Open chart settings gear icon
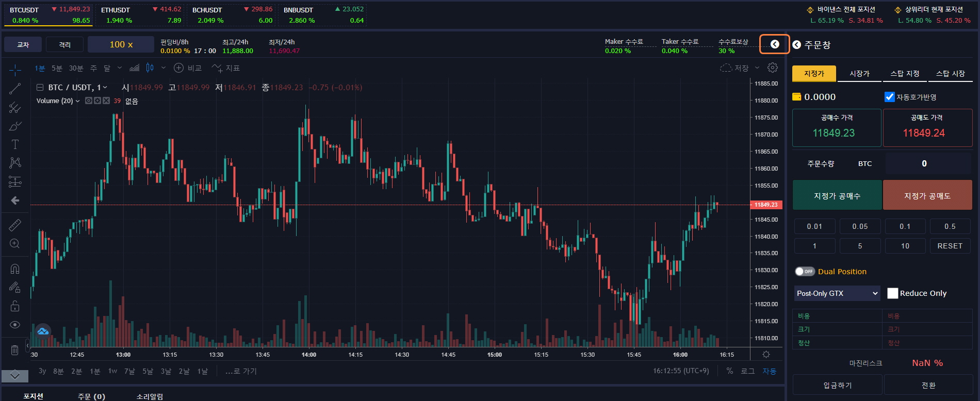Viewport: 980px width, 401px height. [x=772, y=68]
